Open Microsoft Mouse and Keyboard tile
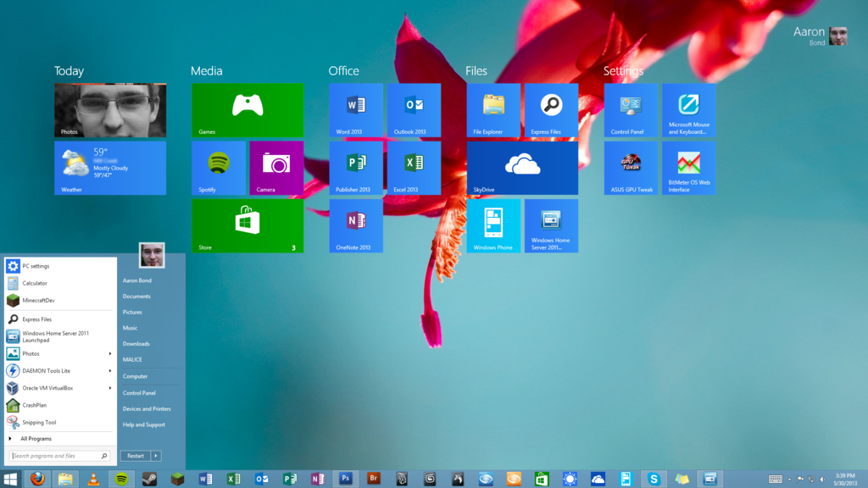868x488 pixels. coord(688,110)
